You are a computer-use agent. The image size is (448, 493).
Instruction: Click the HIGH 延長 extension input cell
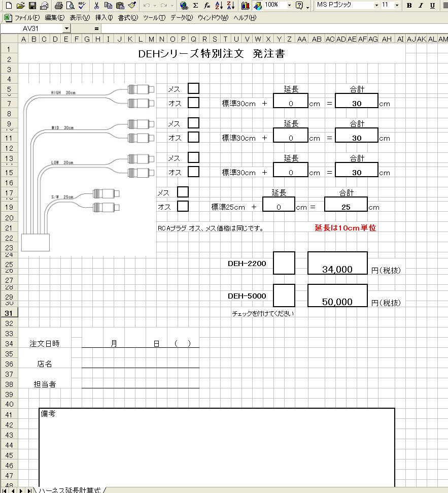[x=291, y=101]
